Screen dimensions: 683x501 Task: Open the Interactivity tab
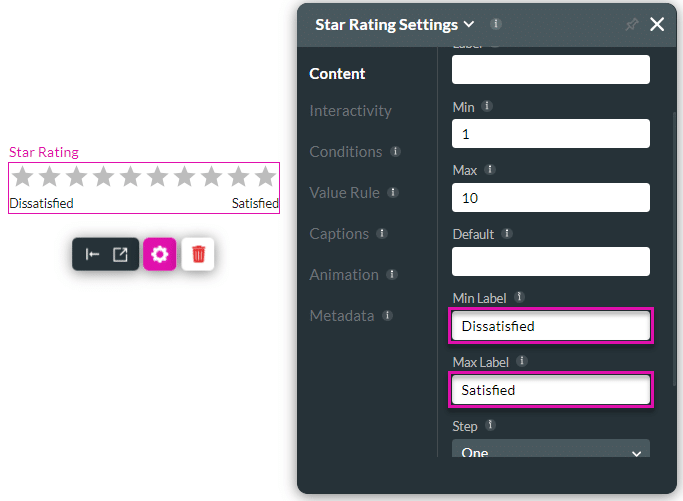pyautogui.click(x=350, y=111)
